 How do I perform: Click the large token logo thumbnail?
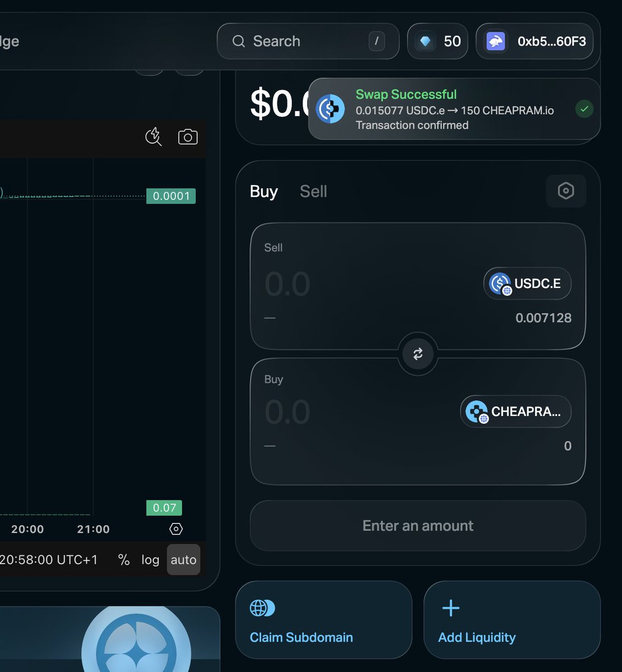[x=137, y=640]
